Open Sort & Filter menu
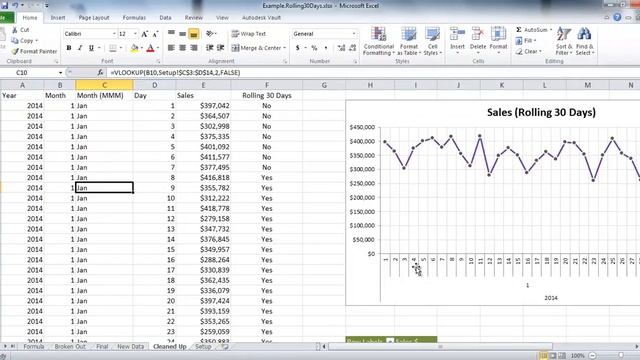640x360 pixels. click(564, 41)
